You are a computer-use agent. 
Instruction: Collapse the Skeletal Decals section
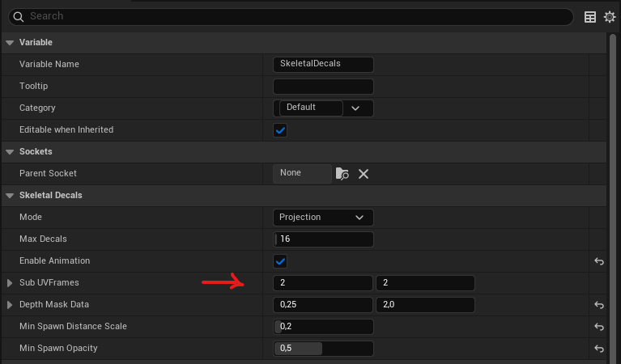pos(10,196)
